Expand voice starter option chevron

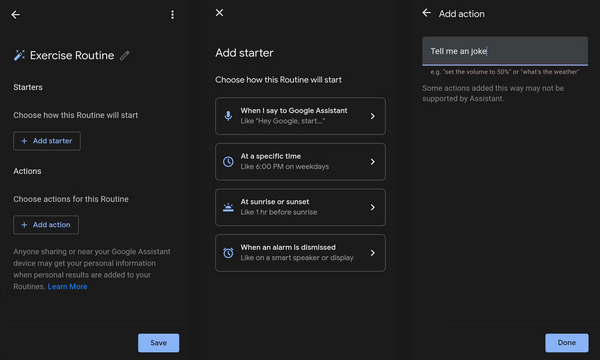point(372,116)
